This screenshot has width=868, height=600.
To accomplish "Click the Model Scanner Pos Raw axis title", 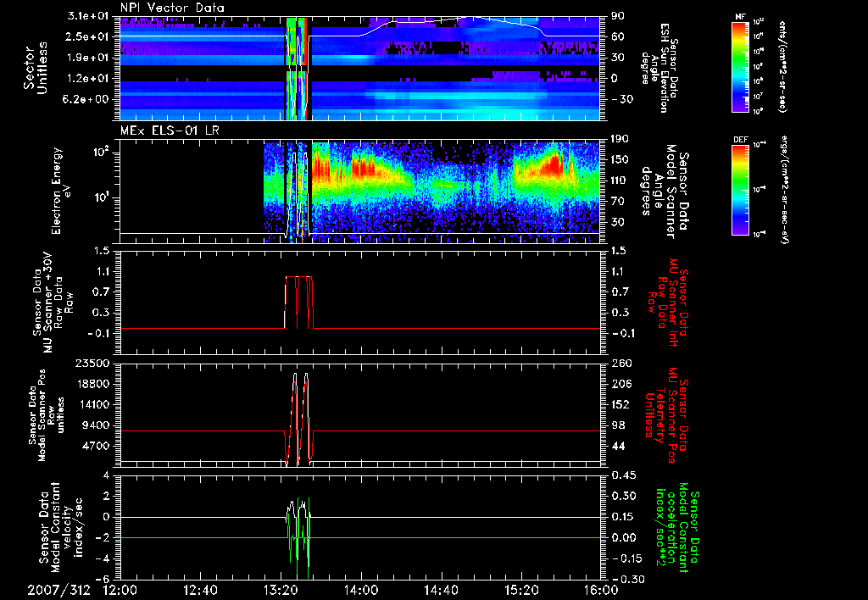I will click(47, 415).
